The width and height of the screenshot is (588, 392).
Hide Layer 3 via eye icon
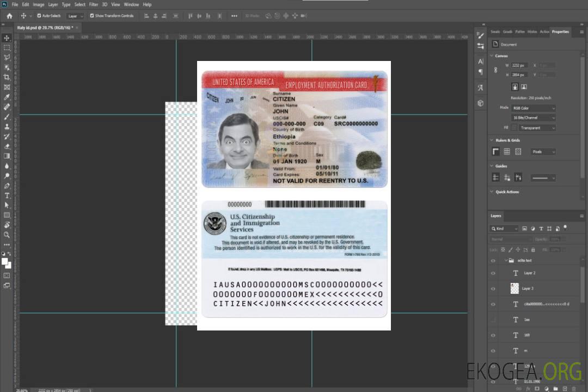[493, 289]
